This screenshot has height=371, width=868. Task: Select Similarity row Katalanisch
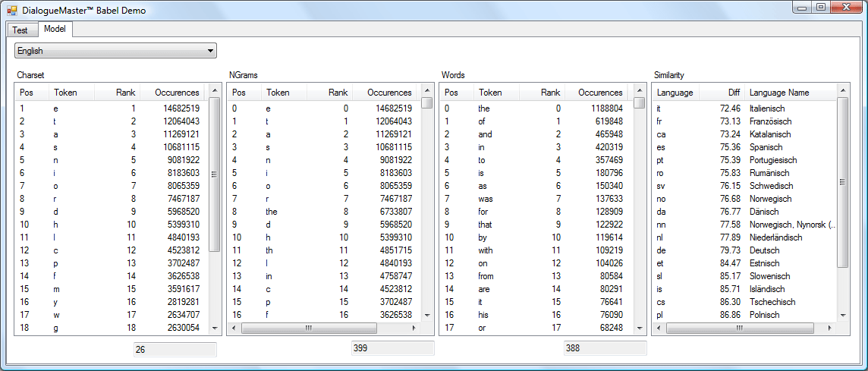point(744,134)
